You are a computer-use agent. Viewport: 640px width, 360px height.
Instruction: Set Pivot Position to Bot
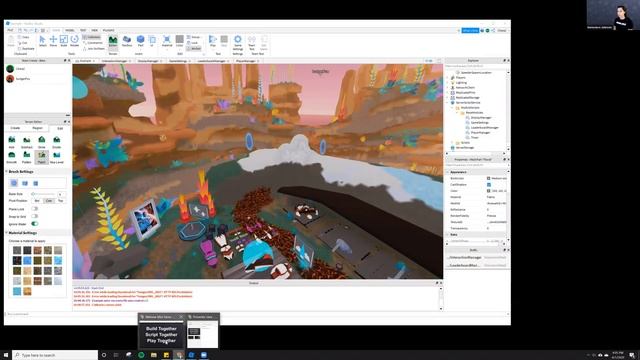point(37,201)
